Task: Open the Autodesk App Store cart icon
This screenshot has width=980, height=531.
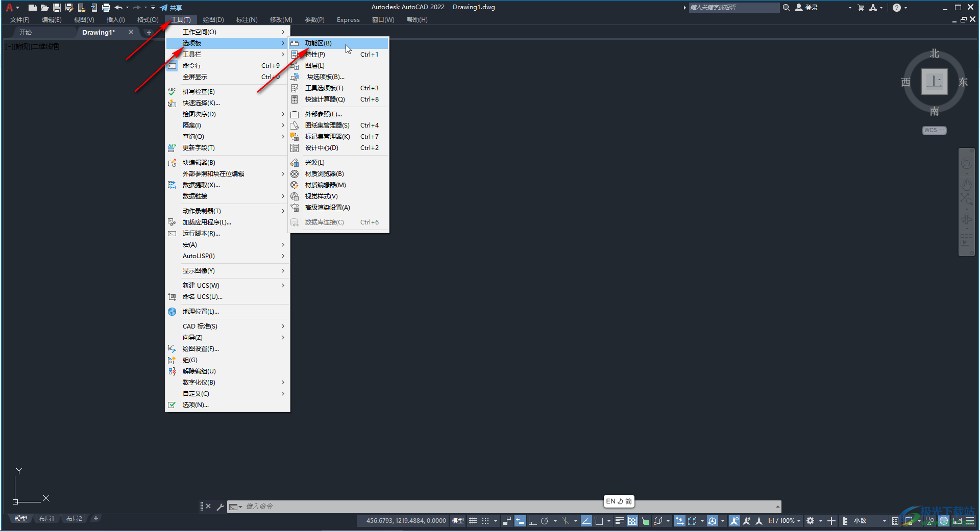Action: coord(861,8)
